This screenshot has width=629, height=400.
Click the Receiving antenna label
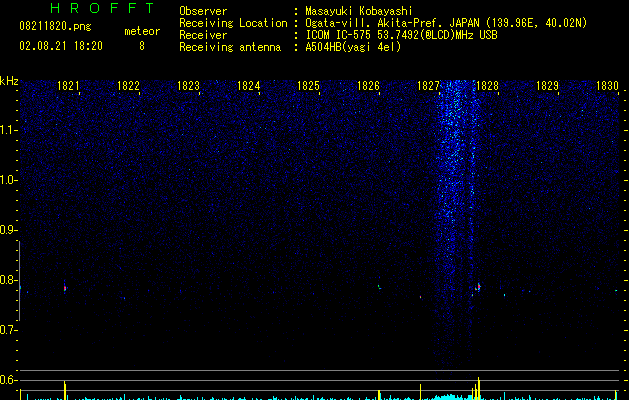pos(230,47)
